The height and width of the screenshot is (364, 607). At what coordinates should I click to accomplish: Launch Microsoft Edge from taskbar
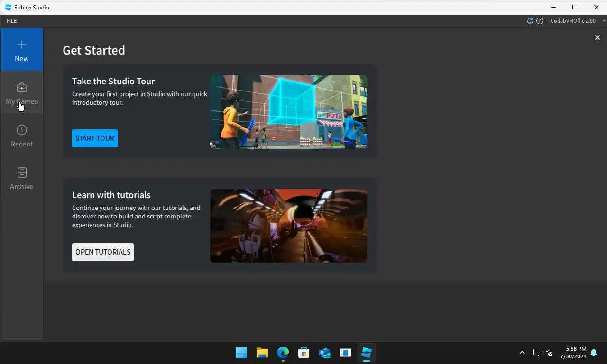pyautogui.click(x=283, y=353)
